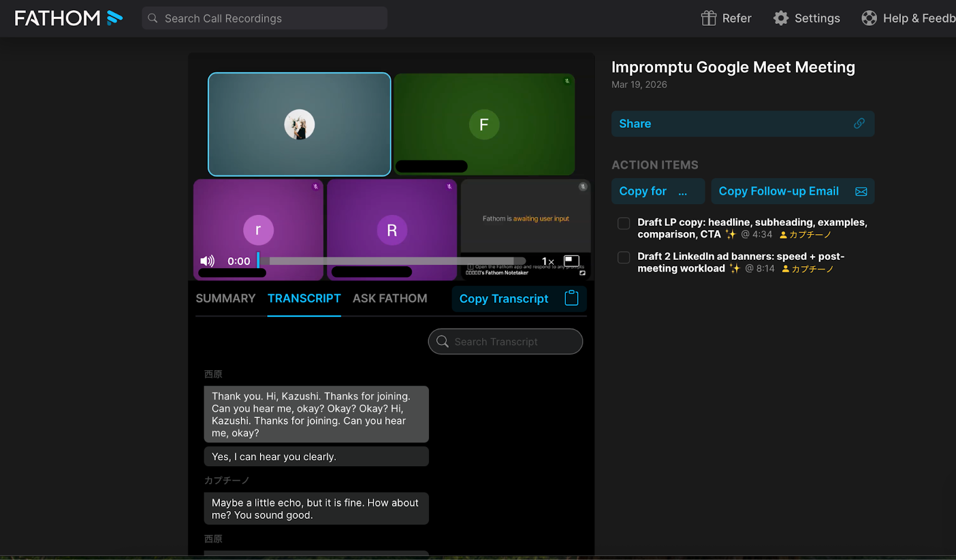Viewport: 956px width, 560px height.
Task: Click the Search Transcript field
Action: 505,341
